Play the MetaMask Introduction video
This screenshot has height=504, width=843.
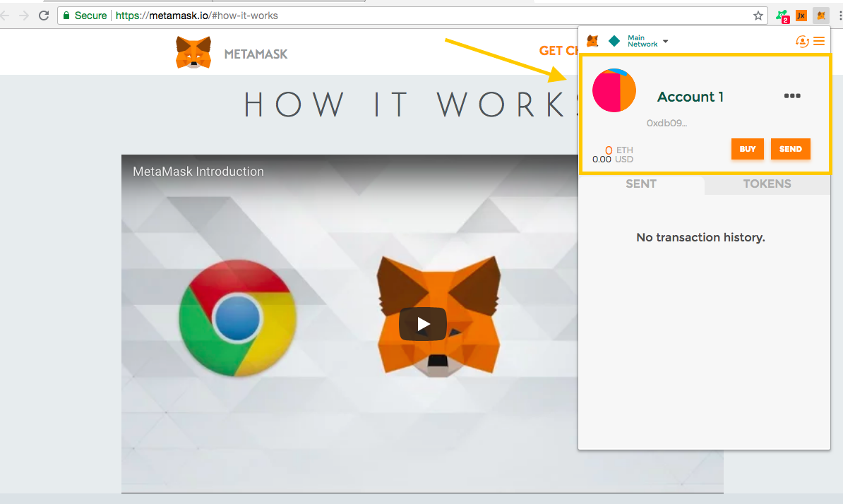coord(423,324)
